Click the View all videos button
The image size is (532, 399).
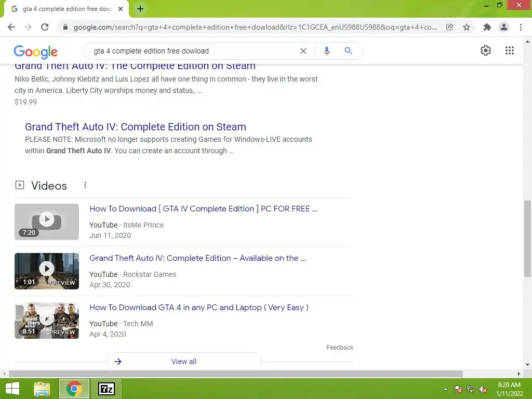184,362
